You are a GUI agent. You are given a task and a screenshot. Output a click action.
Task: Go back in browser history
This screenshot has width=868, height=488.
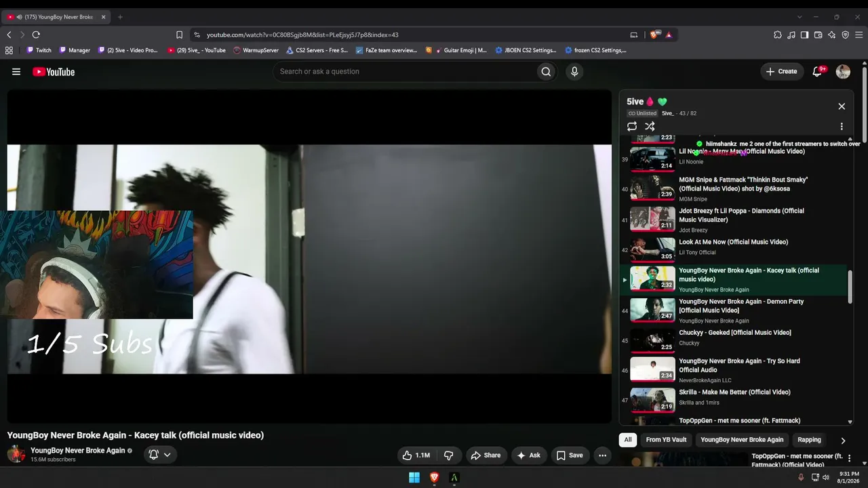[9, 35]
